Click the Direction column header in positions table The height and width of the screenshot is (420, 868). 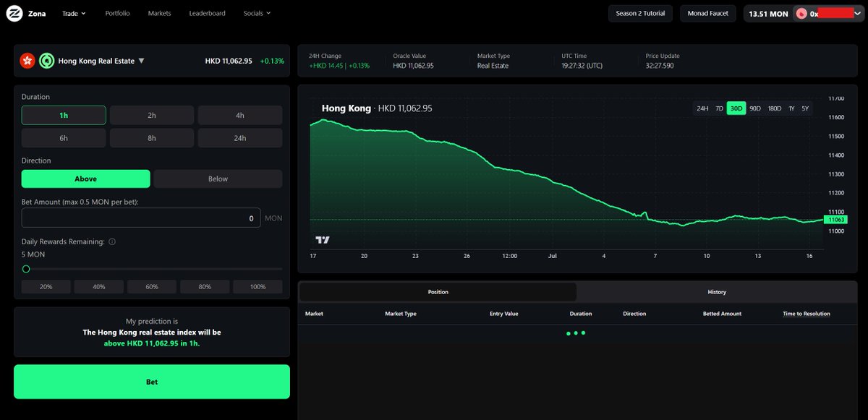(x=634, y=314)
